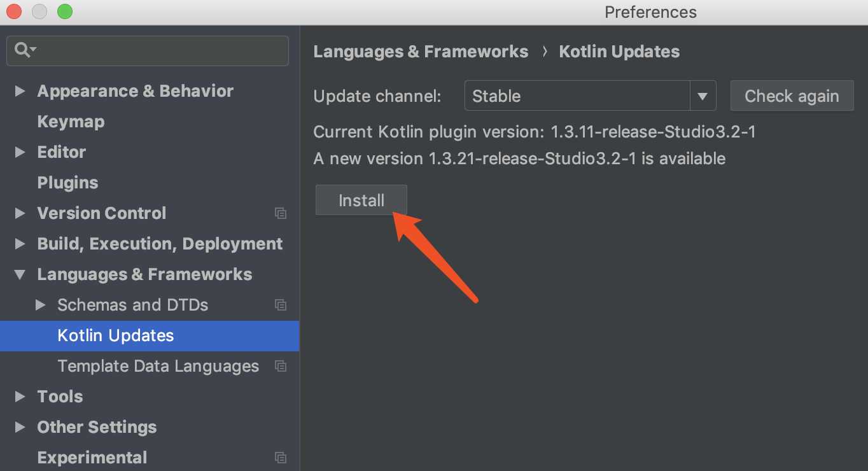Select Version Control category
Image resolution: width=868 pixels, height=471 pixels.
tap(102, 213)
